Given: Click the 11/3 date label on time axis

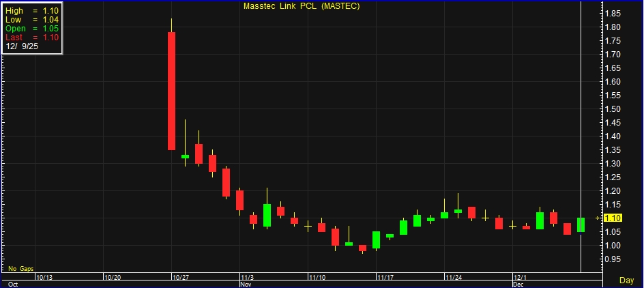Looking at the screenshot, I should click(x=248, y=278).
